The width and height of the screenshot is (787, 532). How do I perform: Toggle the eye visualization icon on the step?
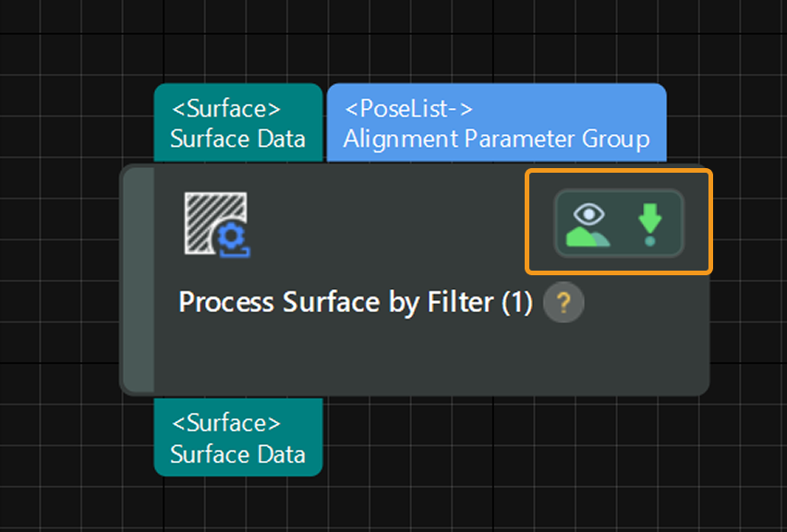(x=588, y=216)
